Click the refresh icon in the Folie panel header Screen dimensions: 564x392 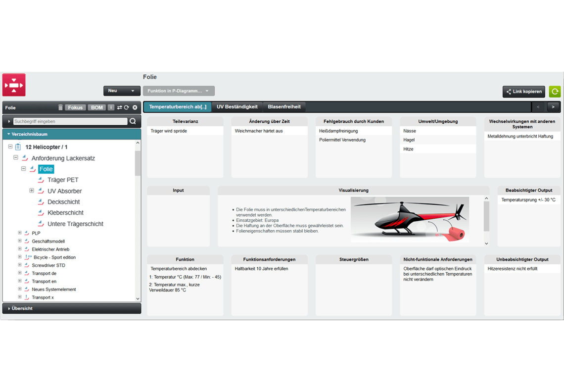(128, 107)
